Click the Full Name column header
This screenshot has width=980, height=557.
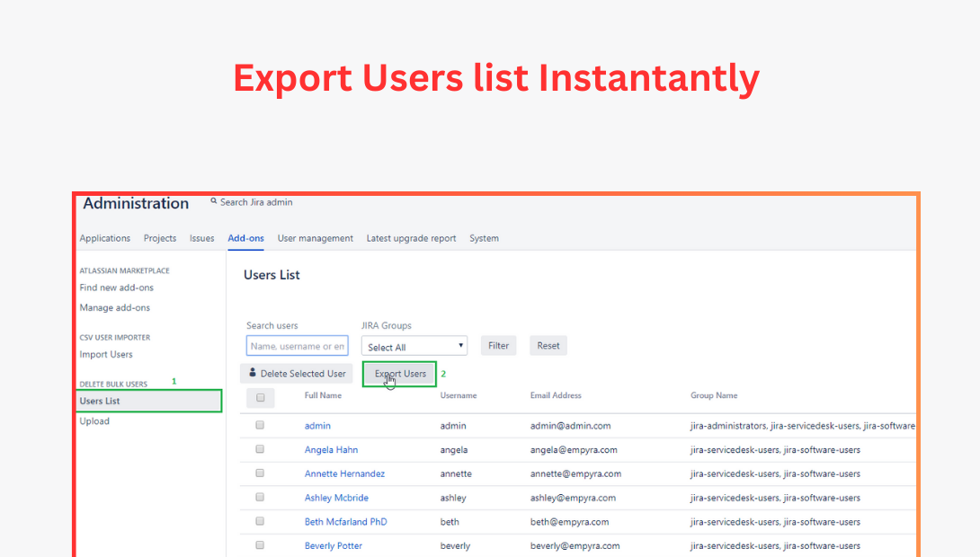323,395
